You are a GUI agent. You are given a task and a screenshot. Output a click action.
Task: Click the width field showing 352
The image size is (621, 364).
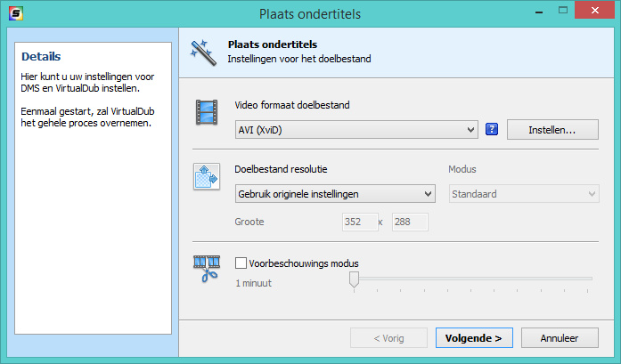coord(359,222)
